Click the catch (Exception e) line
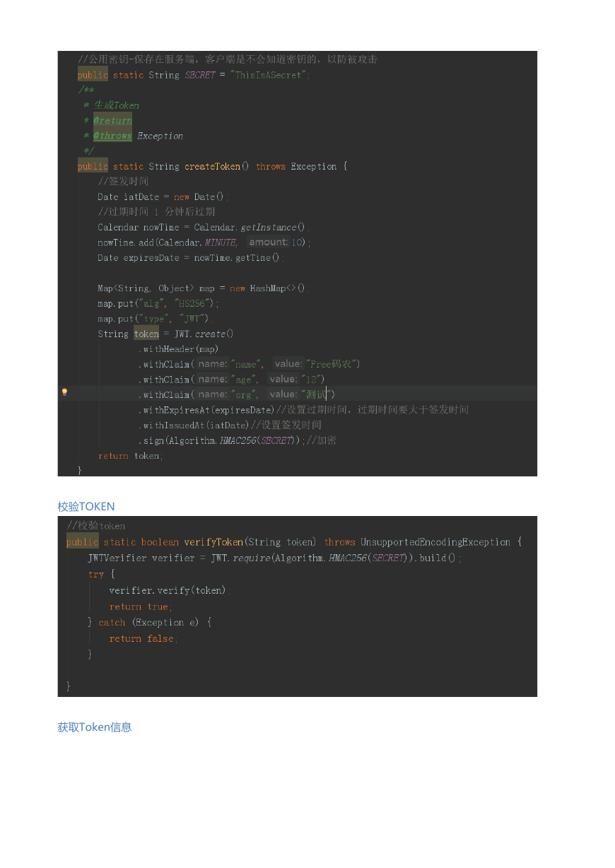This screenshot has width=615, height=868. [150, 623]
